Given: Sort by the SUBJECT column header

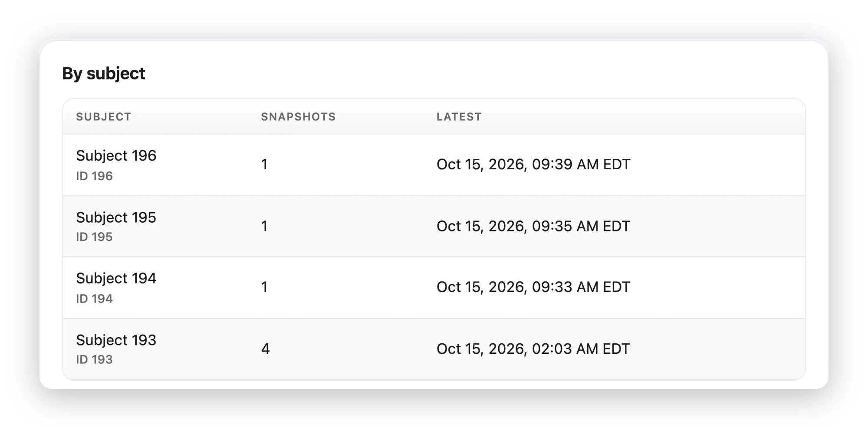Looking at the screenshot, I should (x=103, y=117).
